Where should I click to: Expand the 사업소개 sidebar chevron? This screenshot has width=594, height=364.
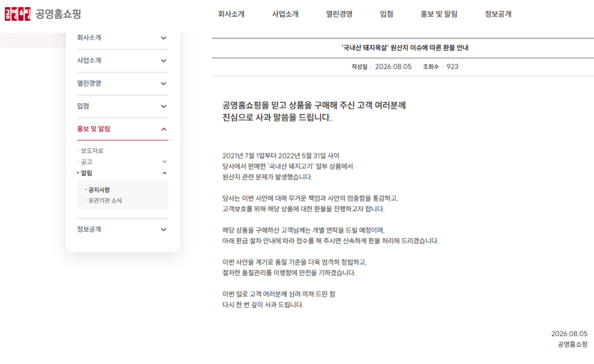(x=164, y=60)
